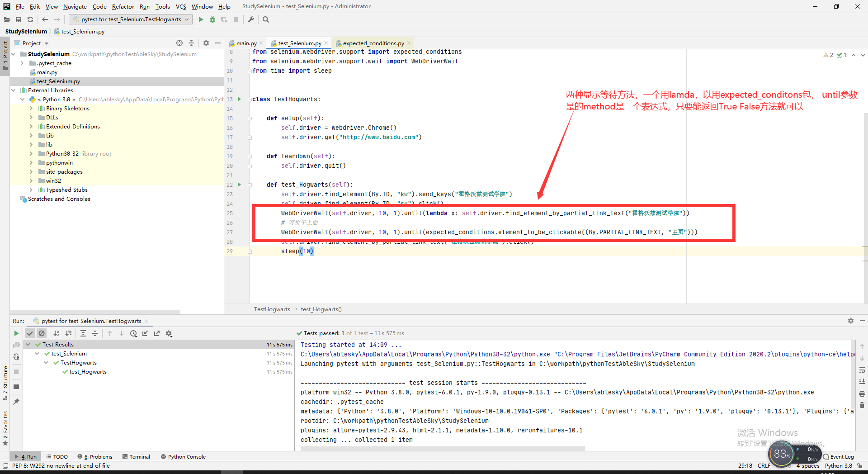This screenshot has width=868, height=474.
Task: Toggle soft-wrap in console output
Action: (x=862, y=370)
